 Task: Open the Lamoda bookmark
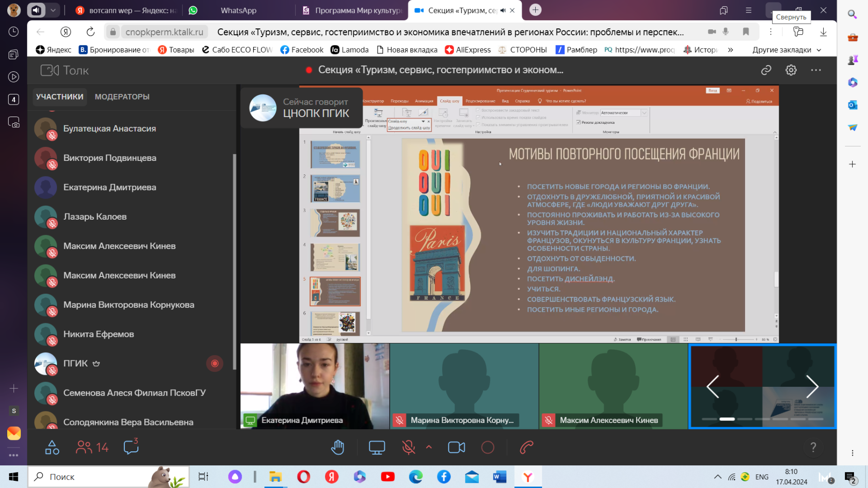click(350, 50)
